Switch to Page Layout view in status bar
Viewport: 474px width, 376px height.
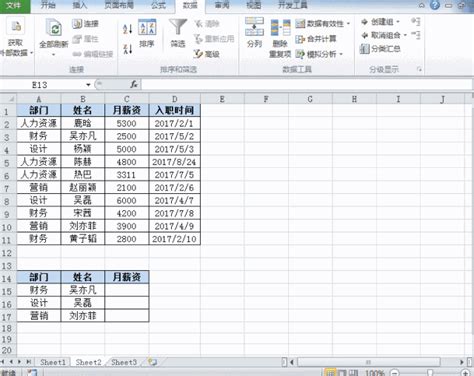[x=342, y=373]
